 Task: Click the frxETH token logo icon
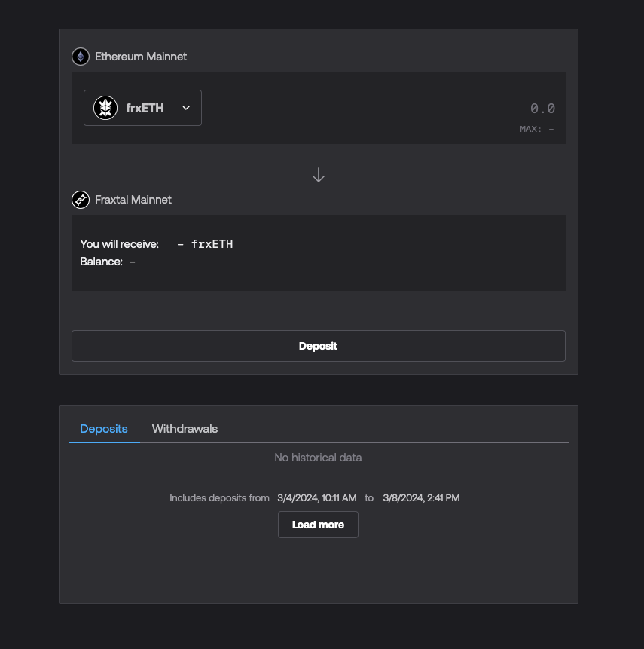coord(105,108)
